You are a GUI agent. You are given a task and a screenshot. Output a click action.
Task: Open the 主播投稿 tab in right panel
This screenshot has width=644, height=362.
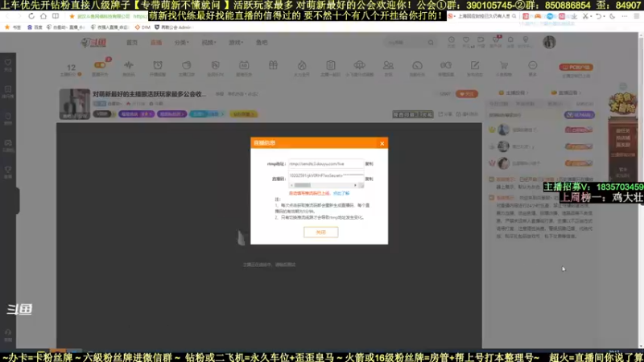click(513, 93)
